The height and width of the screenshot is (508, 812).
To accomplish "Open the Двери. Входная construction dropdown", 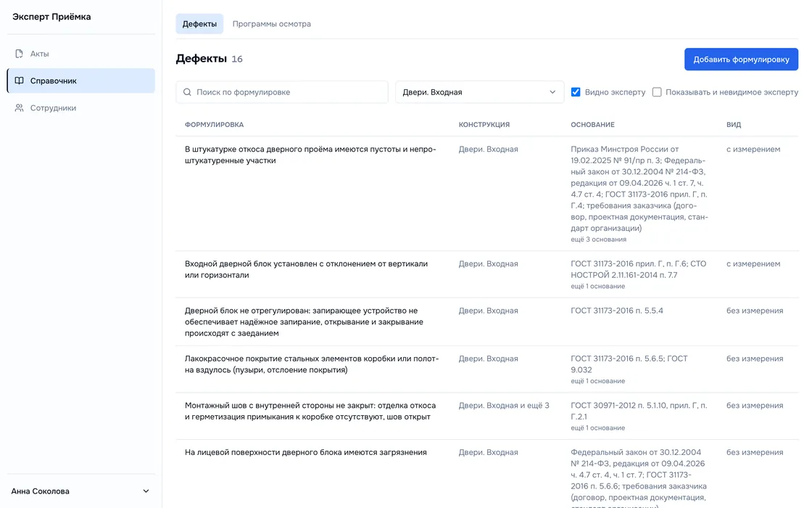I will 479,92.
